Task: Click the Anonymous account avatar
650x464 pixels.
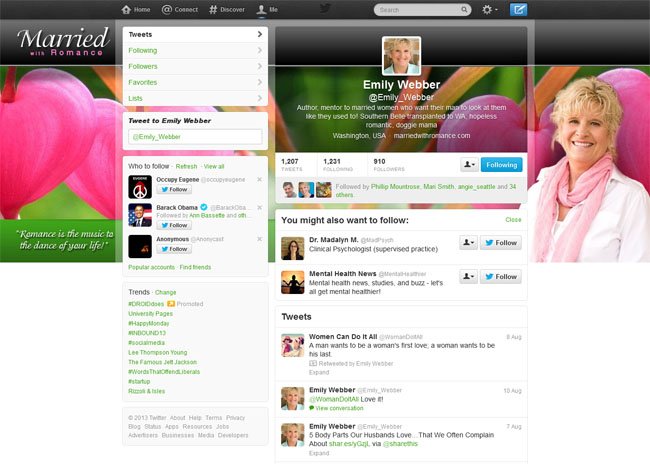Action: (x=140, y=246)
